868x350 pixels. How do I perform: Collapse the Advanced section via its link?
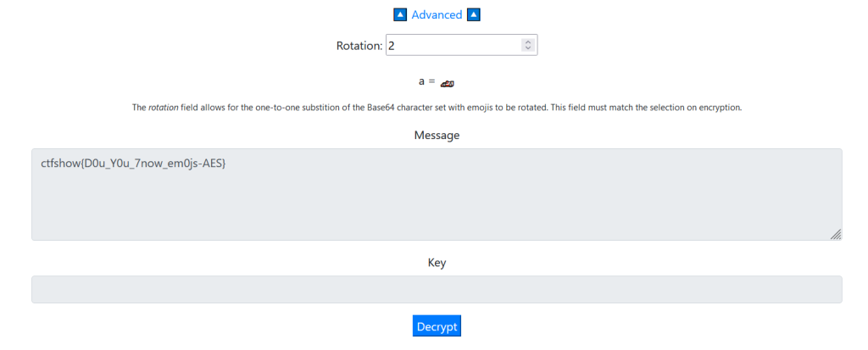(x=437, y=14)
